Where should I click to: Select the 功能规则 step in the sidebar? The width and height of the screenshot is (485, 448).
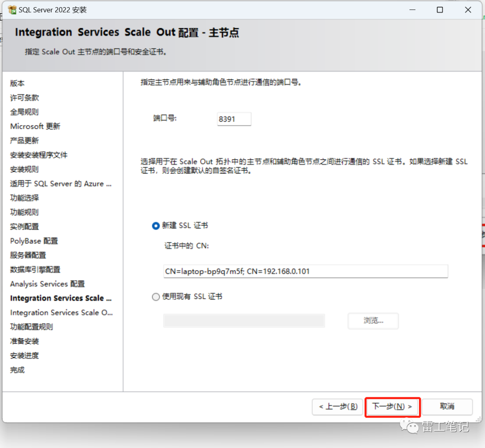point(24,213)
